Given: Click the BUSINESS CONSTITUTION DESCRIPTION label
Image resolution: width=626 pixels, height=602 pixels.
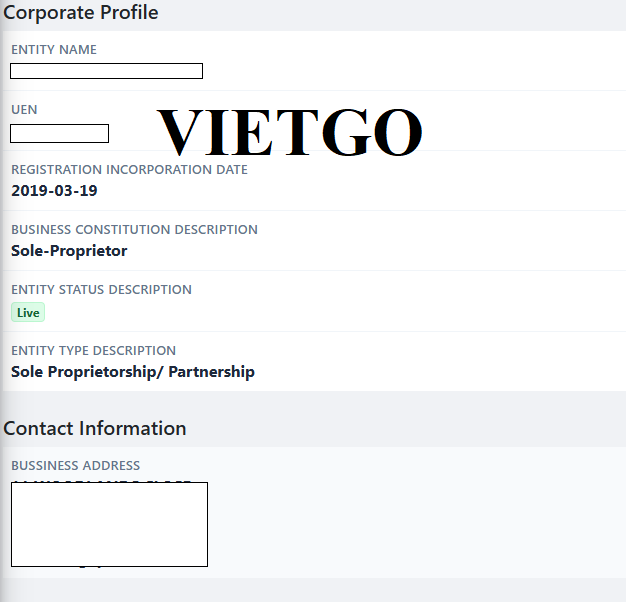Looking at the screenshot, I should tap(134, 230).
